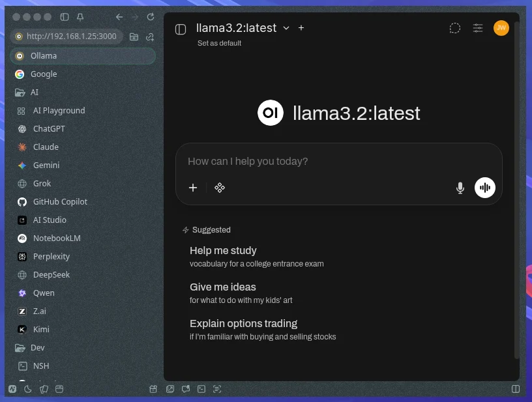Toggle the browser sidebar panel icon
This screenshot has width=532, height=402.
(65, 17)
